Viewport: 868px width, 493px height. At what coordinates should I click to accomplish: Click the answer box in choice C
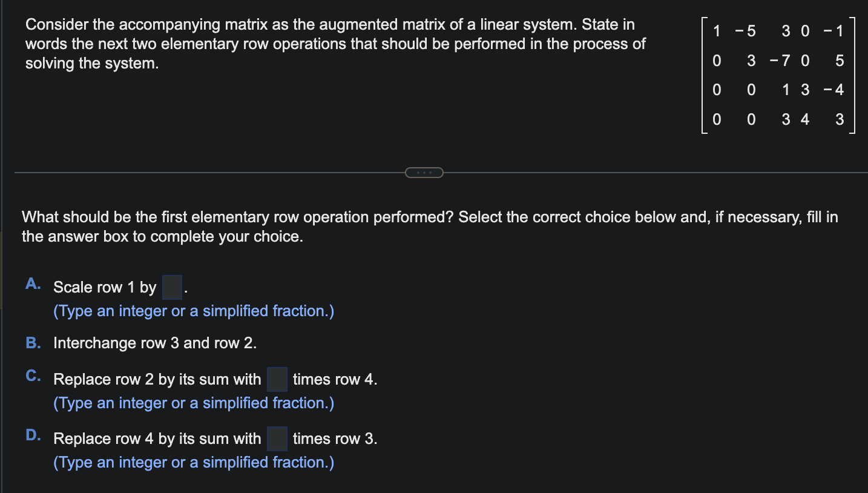[277, 379]
